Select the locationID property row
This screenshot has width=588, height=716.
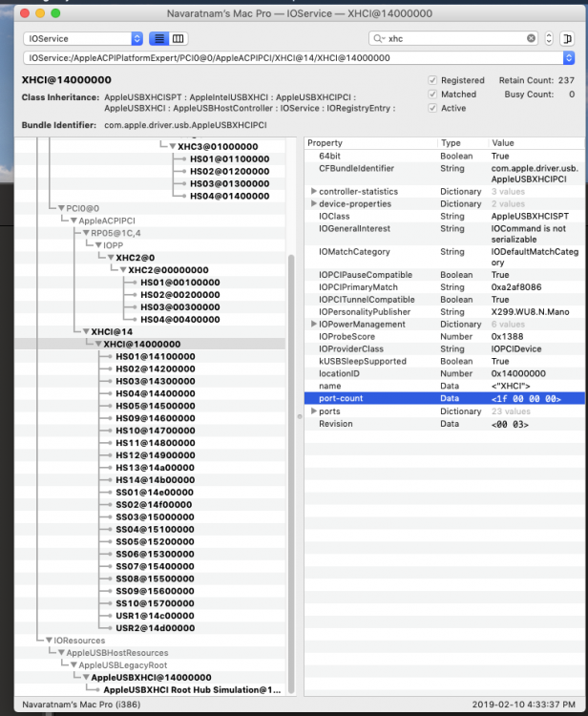coord(444,373)
